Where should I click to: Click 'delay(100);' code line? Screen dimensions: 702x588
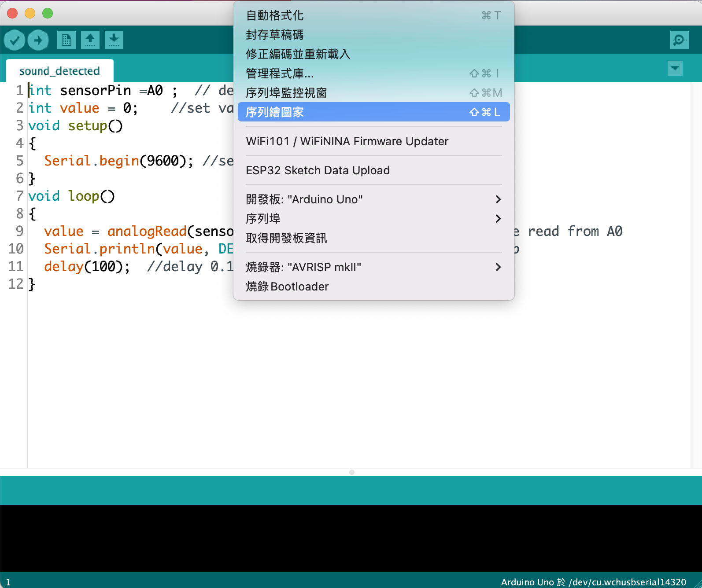point(87,267)
